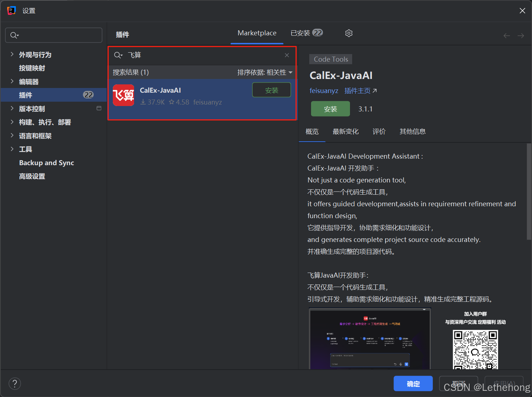The height and width of the screenshot is (397, 532).
Task: Click the IntelliJ IDEA logo in title bar
Action: click(12, 10)
